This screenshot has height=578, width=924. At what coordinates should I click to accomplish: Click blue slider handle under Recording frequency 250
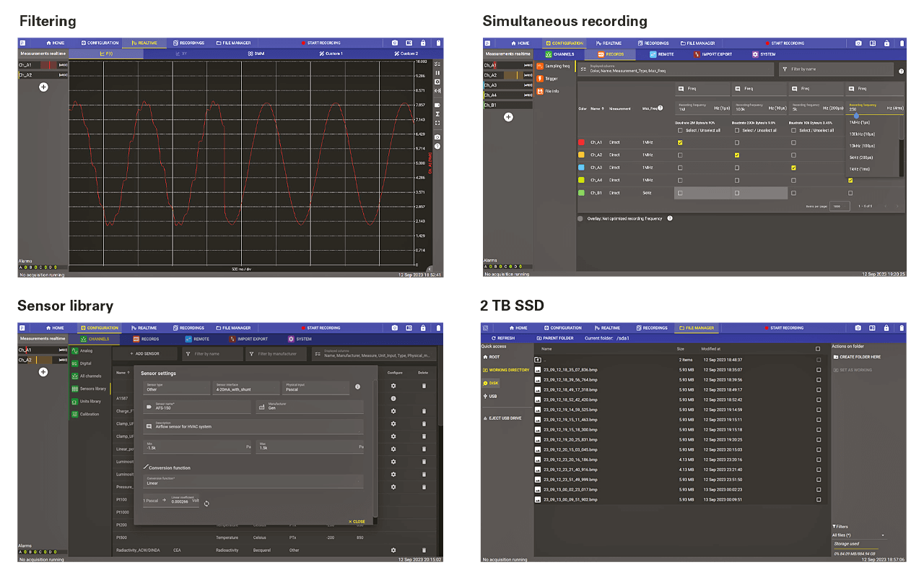(x=856, y=115)
